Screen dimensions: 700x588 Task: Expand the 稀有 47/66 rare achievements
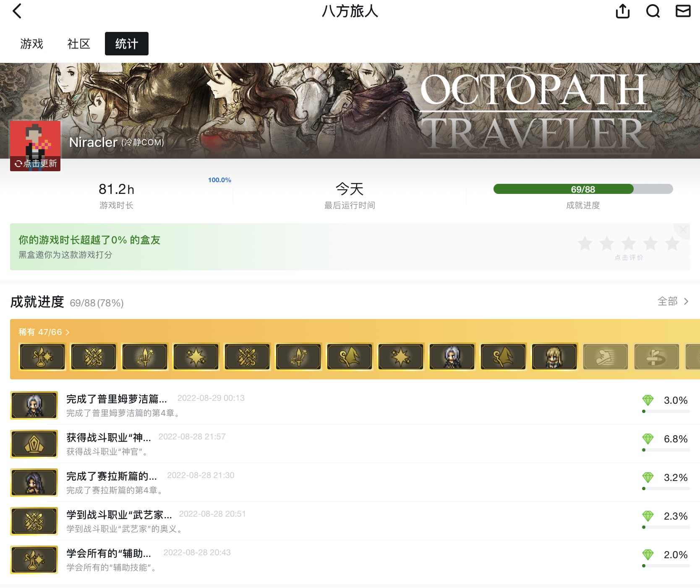[x=44, y=332]
